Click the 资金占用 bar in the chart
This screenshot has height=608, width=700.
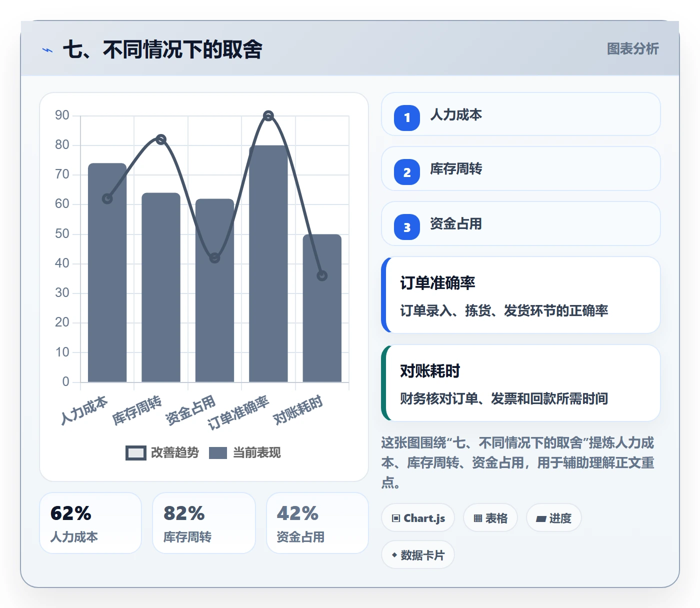214,290
